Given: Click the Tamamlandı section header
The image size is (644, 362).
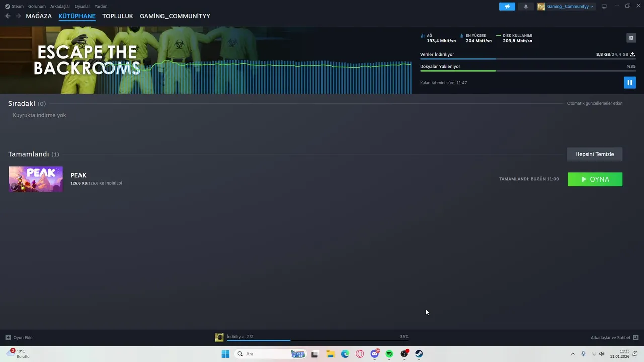Looking at the screenshot, I should (x=33, y=154).
